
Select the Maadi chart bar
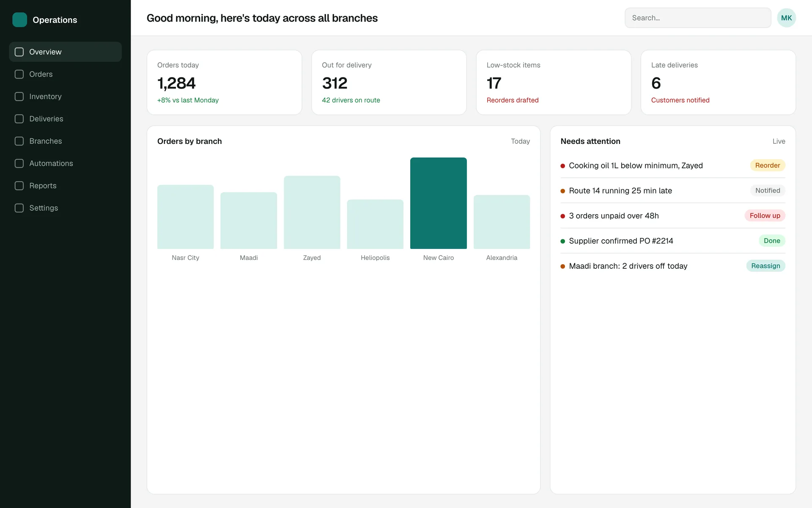[249, 221]
